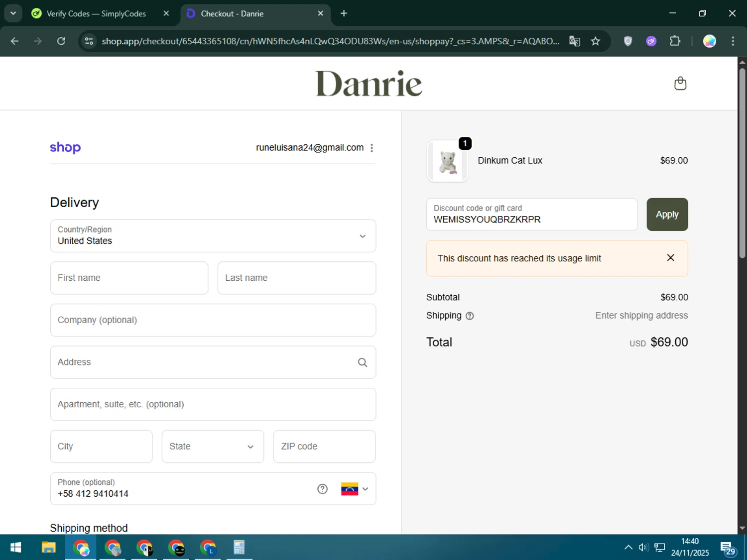Close the Verify Codes SimplyCodes tab
Image resolution: width=747 pixels, height=560 pixels.
coord(166,13)
